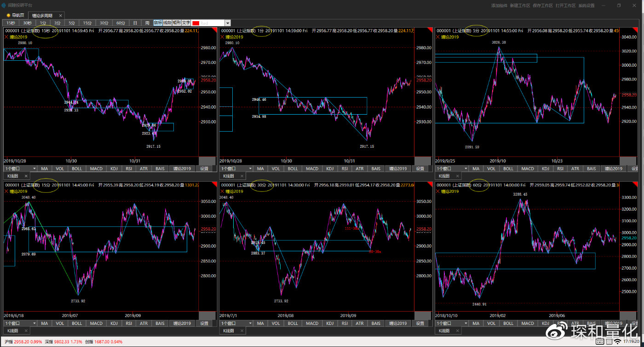Click the system clock showing 17:19:20
644x347 pixels.
click(x=631, y=342)
